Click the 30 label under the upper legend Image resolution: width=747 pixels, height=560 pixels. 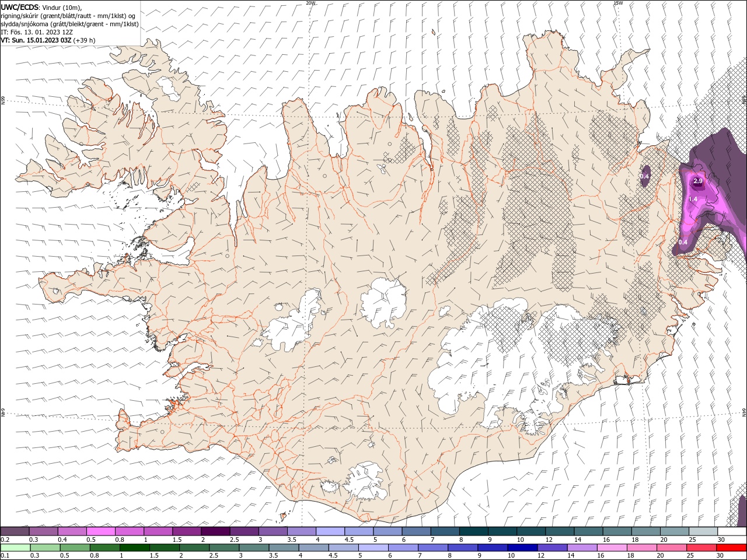tap(720, 540)
